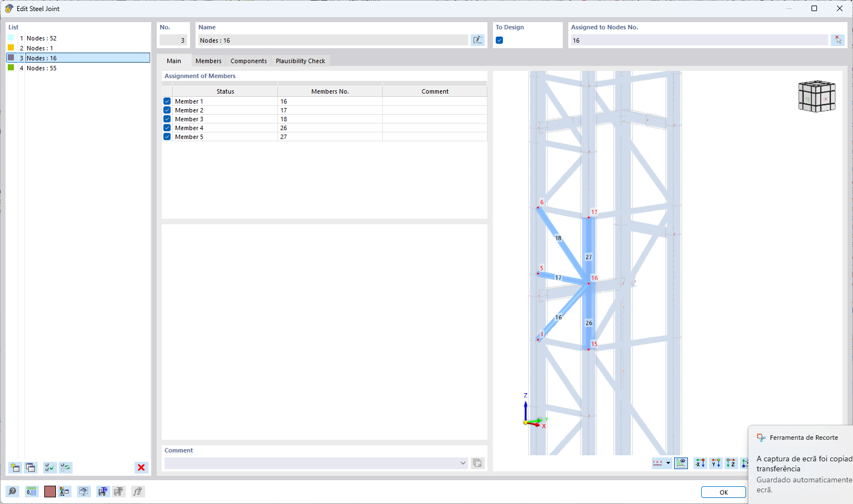This screenshot has height=504, width=853.
Task: Click the edit name icon beside Name field
Action: pos(477,40)
